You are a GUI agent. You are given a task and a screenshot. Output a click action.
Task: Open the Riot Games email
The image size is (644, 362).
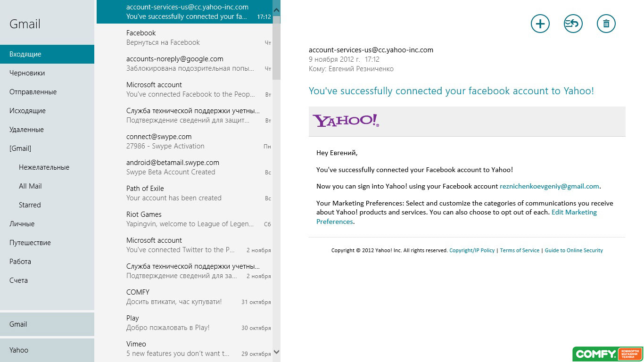point(185,219)
